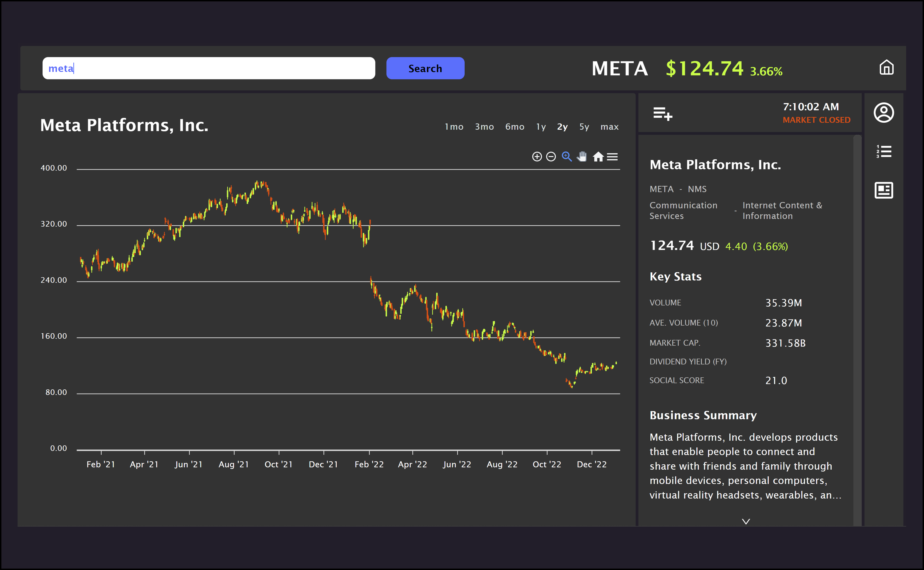Click the Communication Services sector text
Image resolution: width=924 pixels, height=570 pixels.
[683, 211]
